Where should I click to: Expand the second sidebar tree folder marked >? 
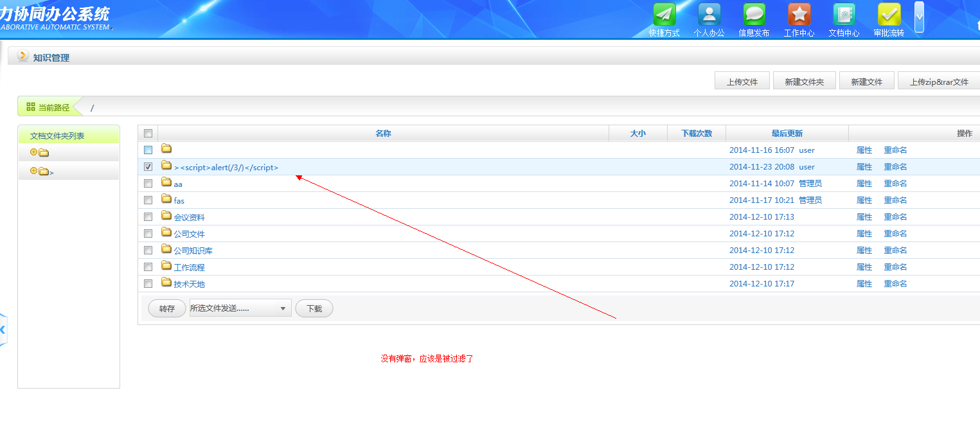(33, 171)
